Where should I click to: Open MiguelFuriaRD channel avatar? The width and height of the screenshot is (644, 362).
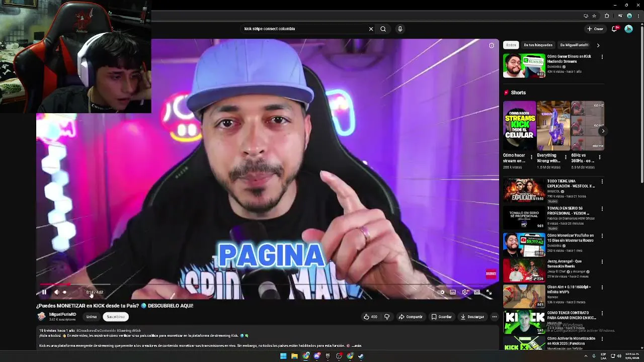(x=42, y=317)
